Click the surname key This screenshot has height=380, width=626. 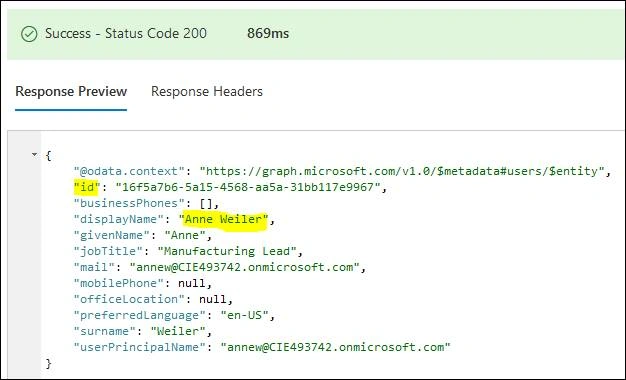(105, 331)
